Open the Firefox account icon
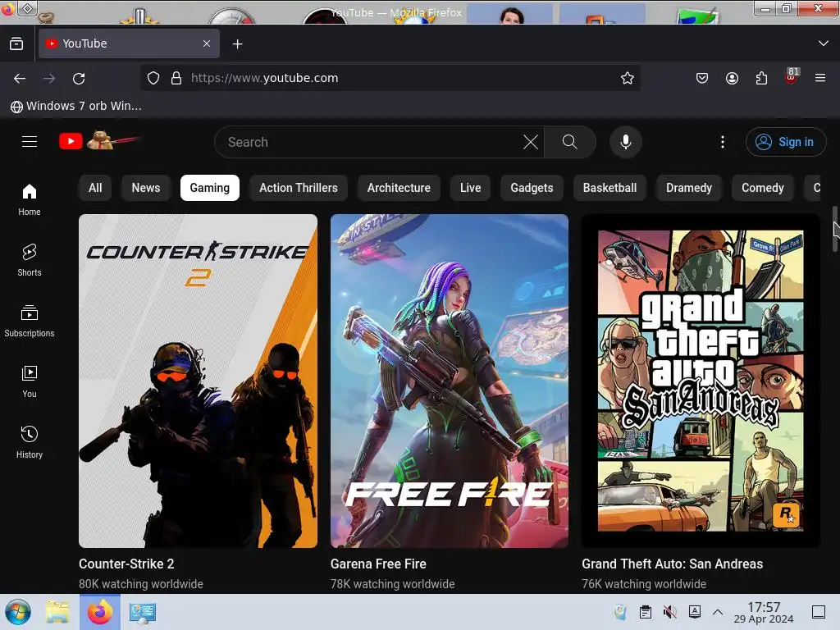The image size is (840, 630). (732, 78)
